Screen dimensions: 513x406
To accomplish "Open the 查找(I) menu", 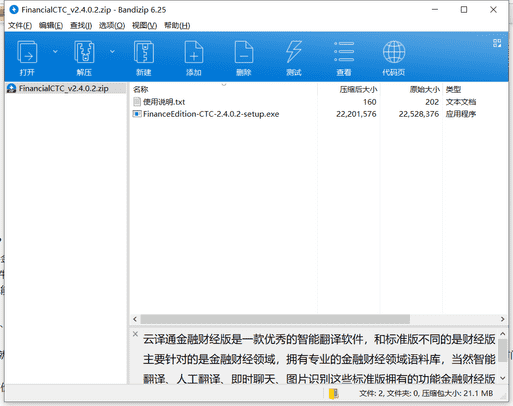I will (81, 25).
